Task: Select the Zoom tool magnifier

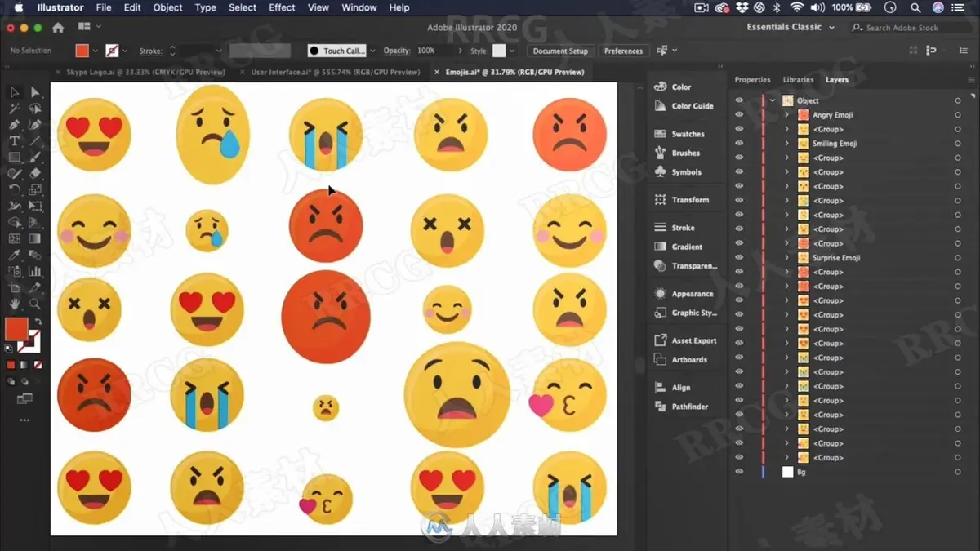Action: tap(35, 304)
